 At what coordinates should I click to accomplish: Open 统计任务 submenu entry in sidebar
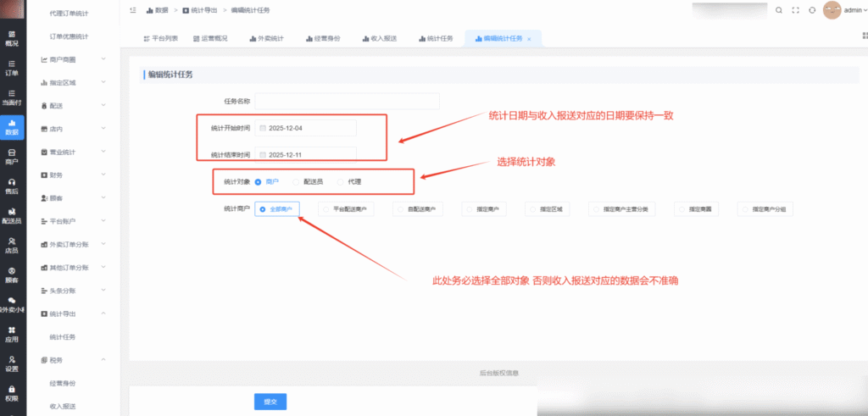[63, 337]
